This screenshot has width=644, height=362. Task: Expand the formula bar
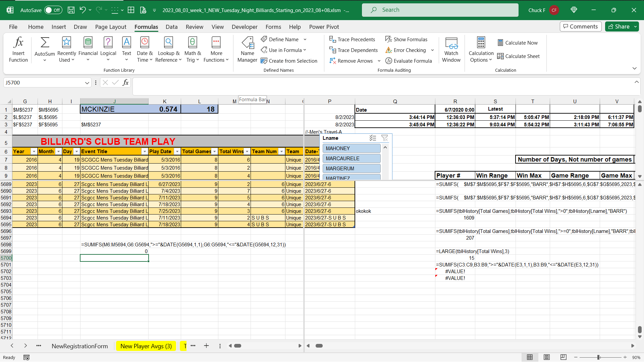(x=637, y=82)
